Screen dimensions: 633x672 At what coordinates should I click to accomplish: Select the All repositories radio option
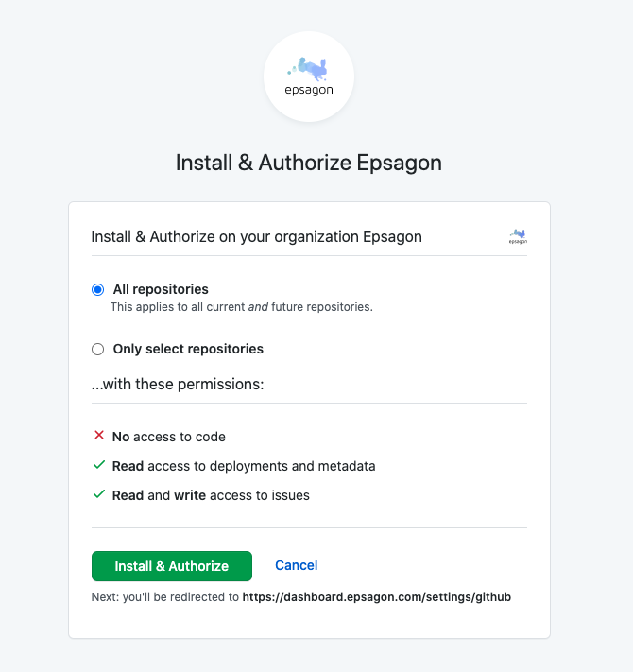[97, 290]
